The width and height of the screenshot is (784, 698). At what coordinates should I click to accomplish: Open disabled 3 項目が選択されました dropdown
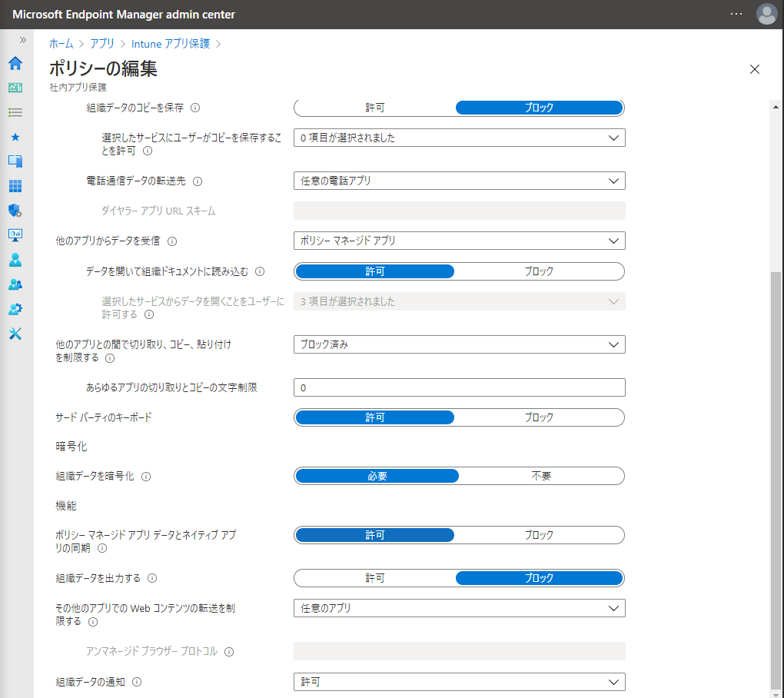[460, 301]
